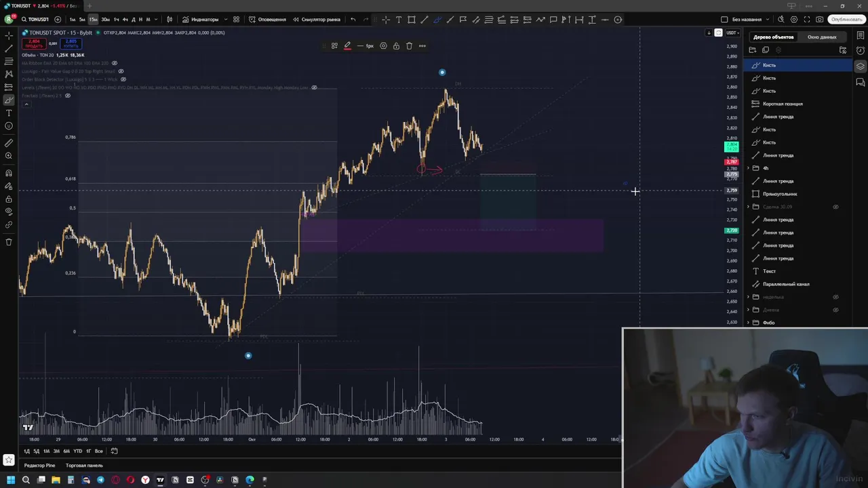
Task: Toggle visibility of Fractals indicator
Action: 67,96
